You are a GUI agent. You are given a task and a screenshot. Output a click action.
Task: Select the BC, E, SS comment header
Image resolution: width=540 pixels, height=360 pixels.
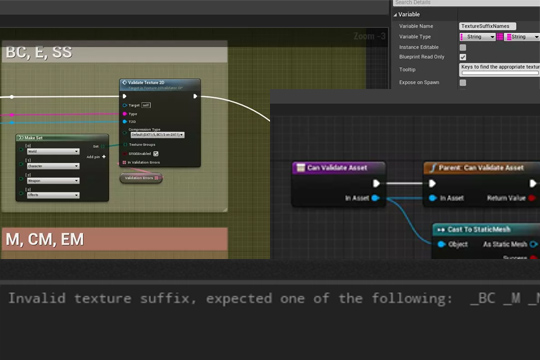(x=114, y=52)
